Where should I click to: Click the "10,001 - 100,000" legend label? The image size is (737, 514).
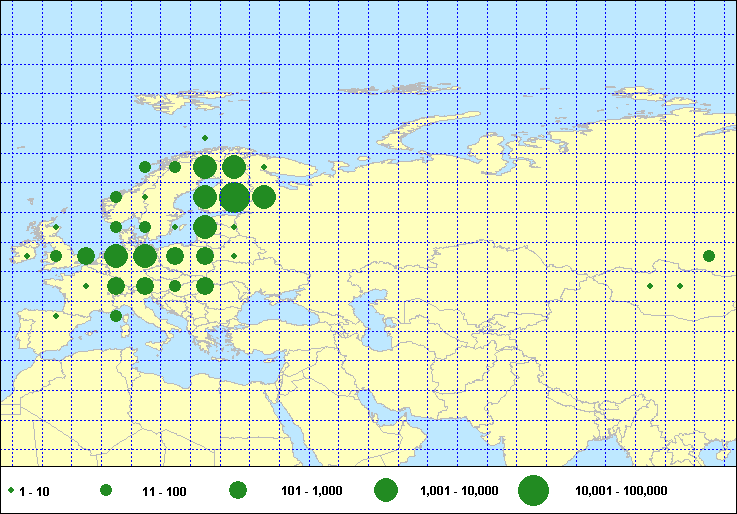621,491
